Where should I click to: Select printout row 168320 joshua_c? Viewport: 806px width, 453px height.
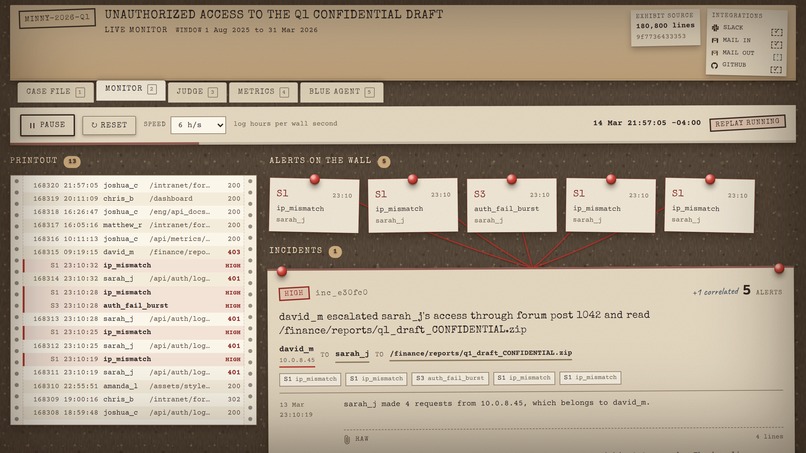coord(134,185)
